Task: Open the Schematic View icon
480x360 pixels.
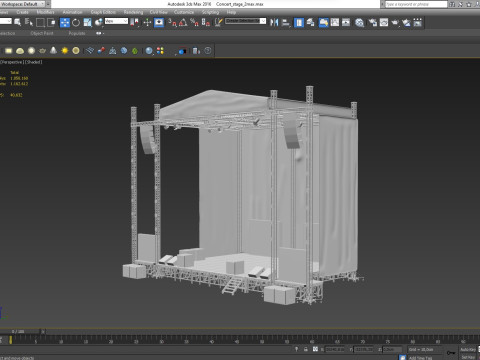Action: coord(346,22)
